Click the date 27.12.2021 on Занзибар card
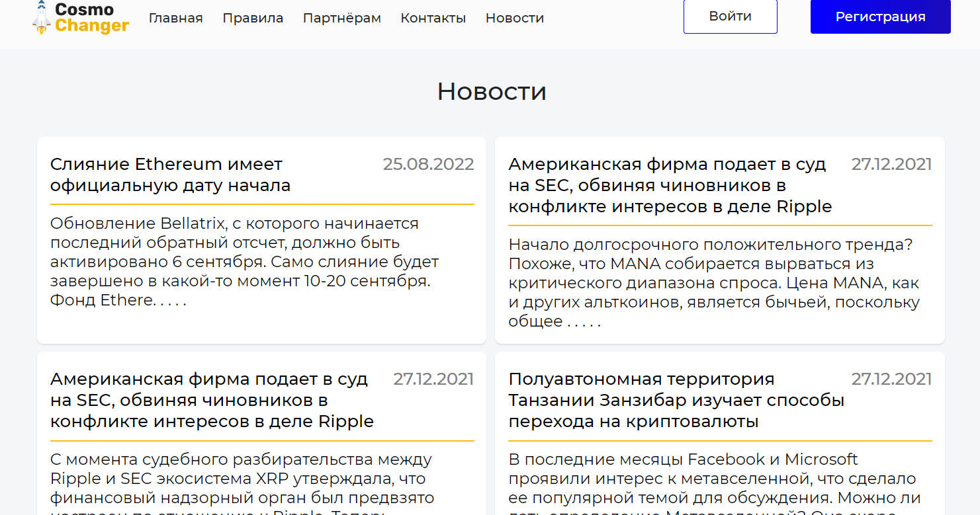 891,379
